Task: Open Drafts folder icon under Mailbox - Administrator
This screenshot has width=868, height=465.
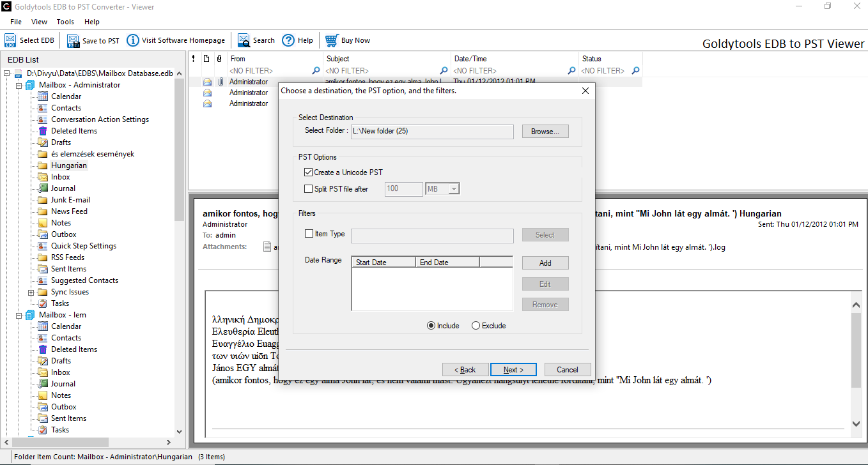Action: pos(43,142)
